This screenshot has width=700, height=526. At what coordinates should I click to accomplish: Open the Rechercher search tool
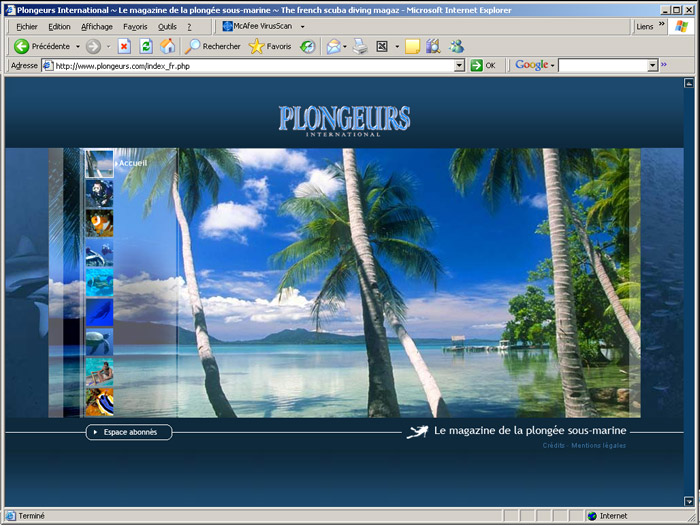213,46
